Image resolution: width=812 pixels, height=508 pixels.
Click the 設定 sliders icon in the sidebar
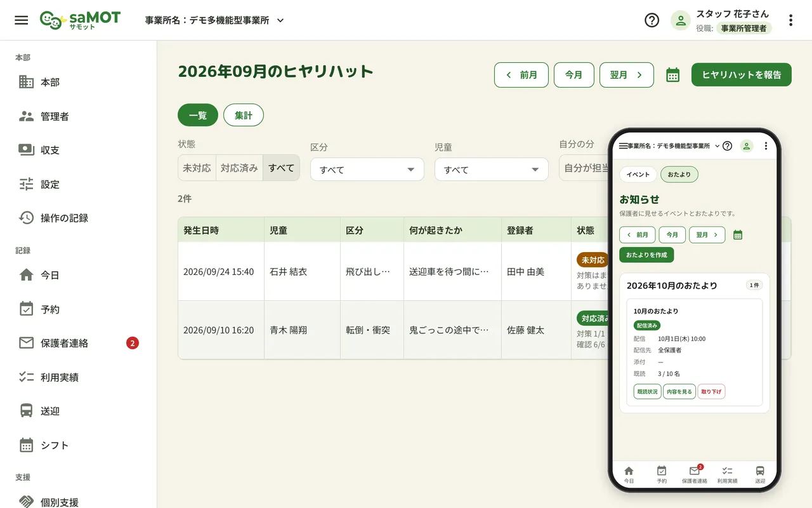click(26, 184)
